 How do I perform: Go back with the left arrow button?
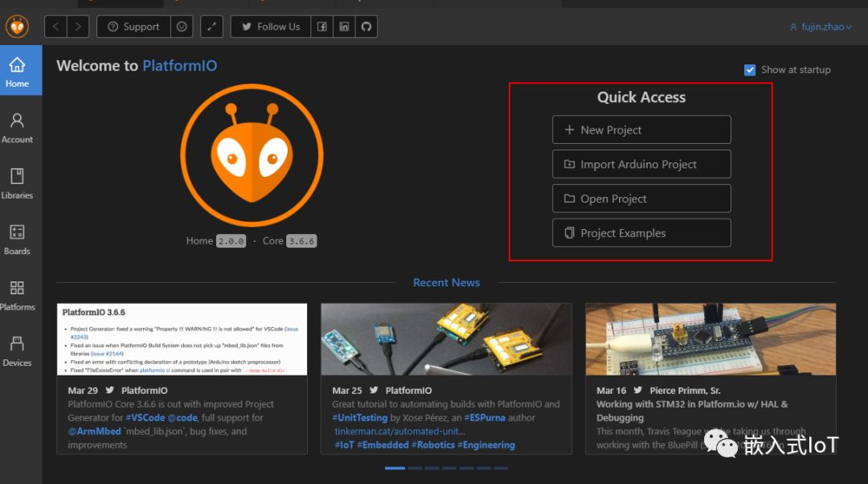pyautogui.click(x=56, y=27)
